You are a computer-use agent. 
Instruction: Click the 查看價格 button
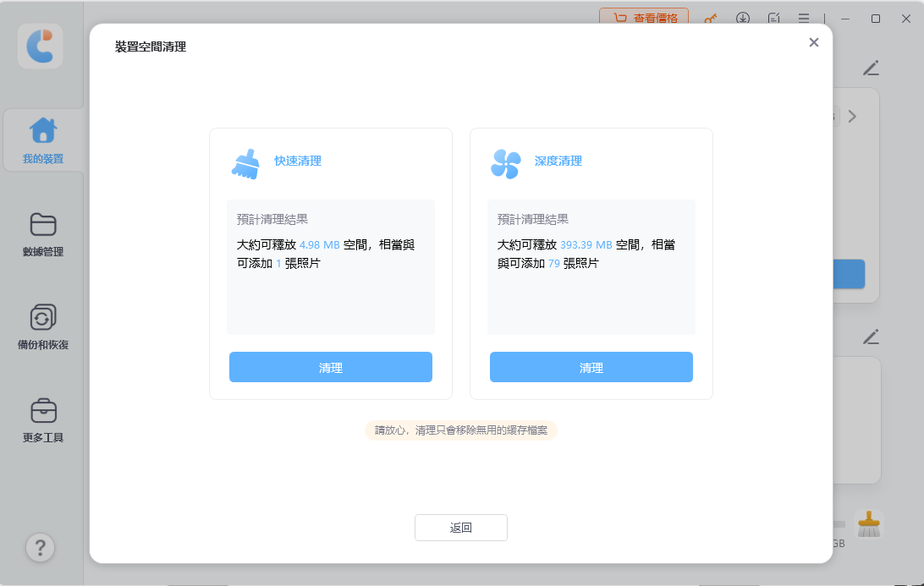click(x=643, y=17)
